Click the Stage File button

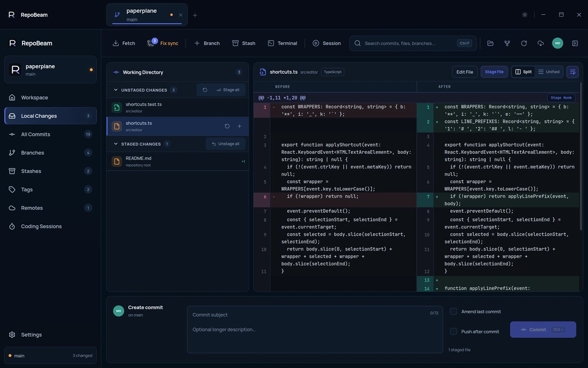(x=494, y=72)
